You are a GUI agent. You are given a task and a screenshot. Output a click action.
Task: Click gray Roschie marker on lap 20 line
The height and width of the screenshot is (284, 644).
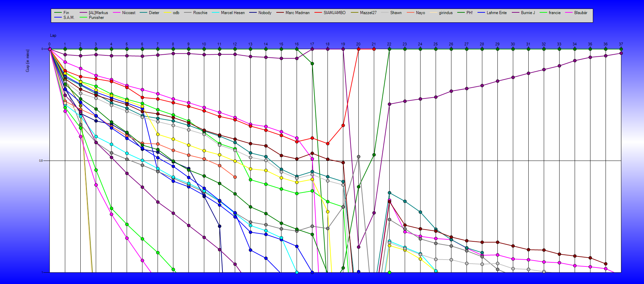358,157
